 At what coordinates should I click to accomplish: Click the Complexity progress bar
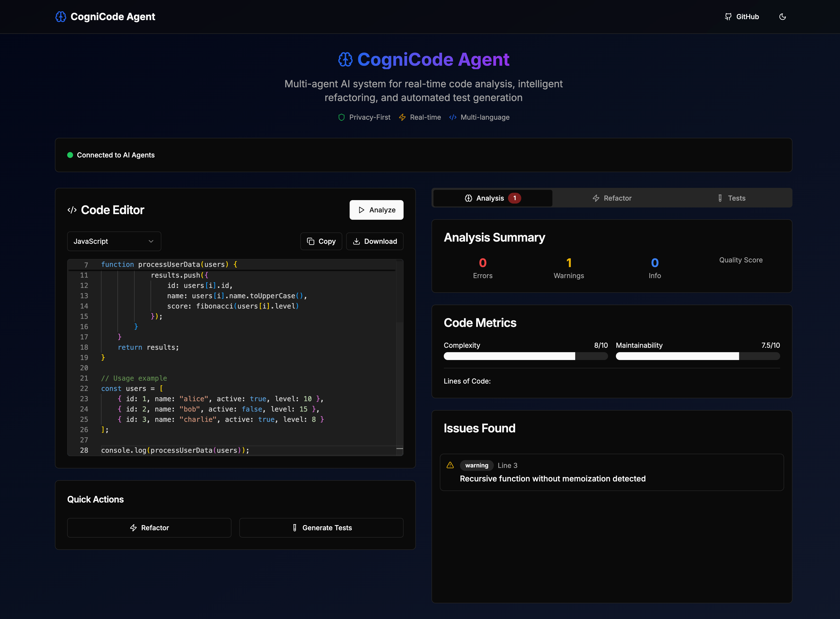[x=525, y=356]
